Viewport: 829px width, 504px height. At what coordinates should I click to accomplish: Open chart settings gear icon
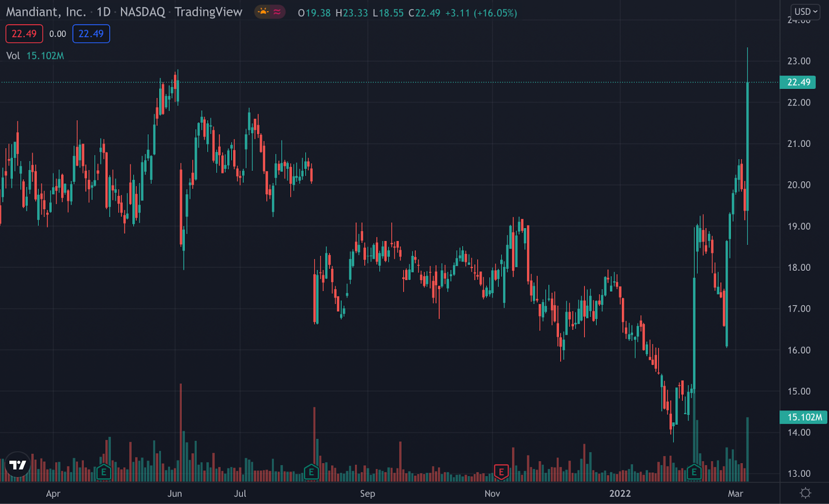pyautogui.click(x=805, y=493)
